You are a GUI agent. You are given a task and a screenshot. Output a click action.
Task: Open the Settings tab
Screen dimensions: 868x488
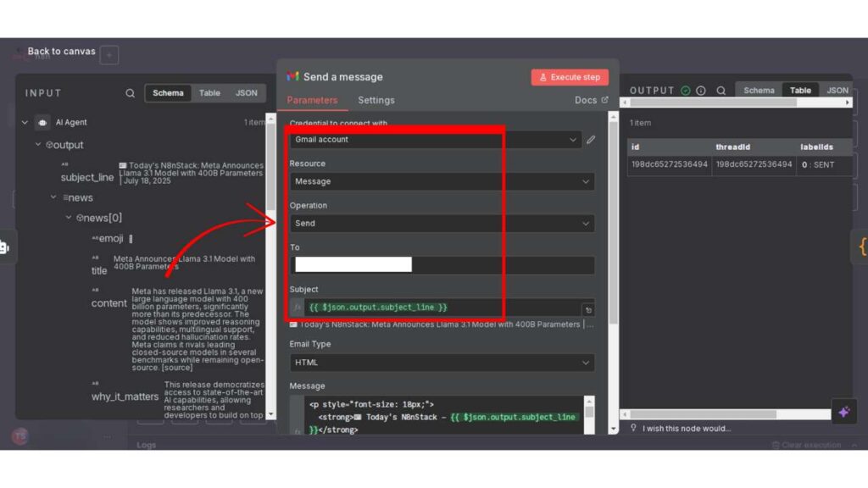click(x=376, y=100)
